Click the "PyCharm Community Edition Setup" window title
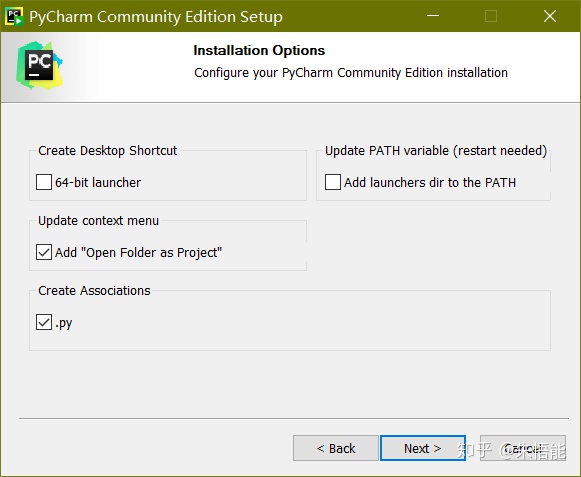 tap(156, 17)
